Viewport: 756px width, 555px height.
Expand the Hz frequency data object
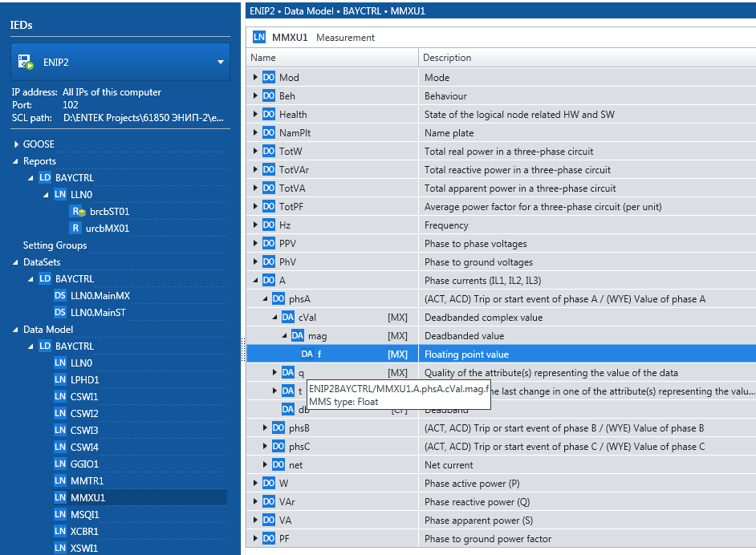(255, 225)
